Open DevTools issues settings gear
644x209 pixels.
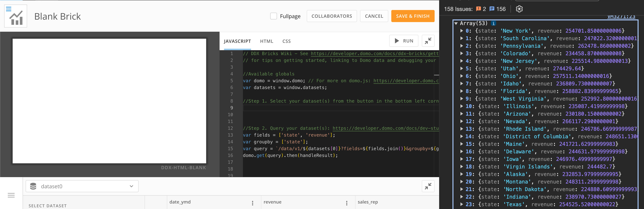(x=519, y=9)
